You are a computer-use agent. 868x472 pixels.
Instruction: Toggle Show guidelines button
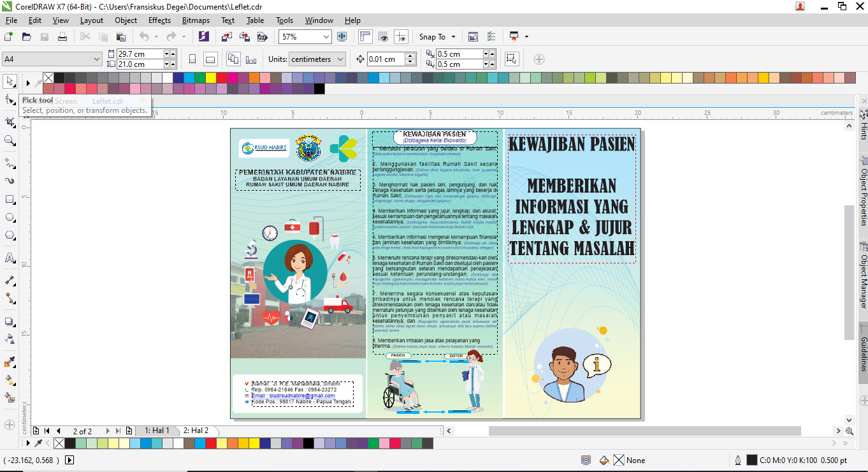(x=401, y=37)
